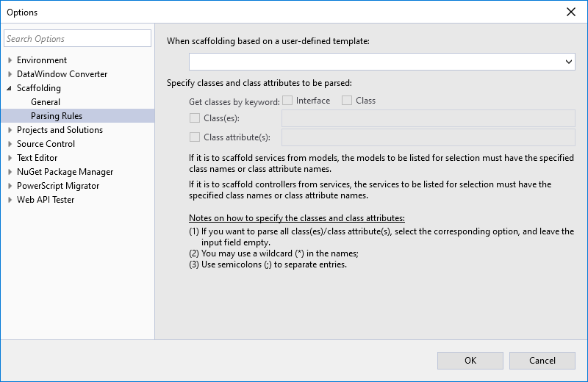This screenshot has width=588, height=382.
Task: Click the Class attribute(s) text field
Action: (428, 137)
